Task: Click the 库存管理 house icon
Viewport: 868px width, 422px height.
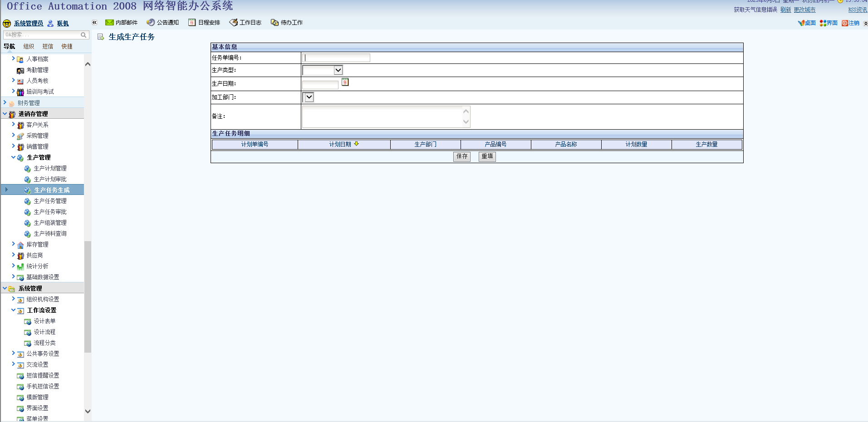Action: 20,245
